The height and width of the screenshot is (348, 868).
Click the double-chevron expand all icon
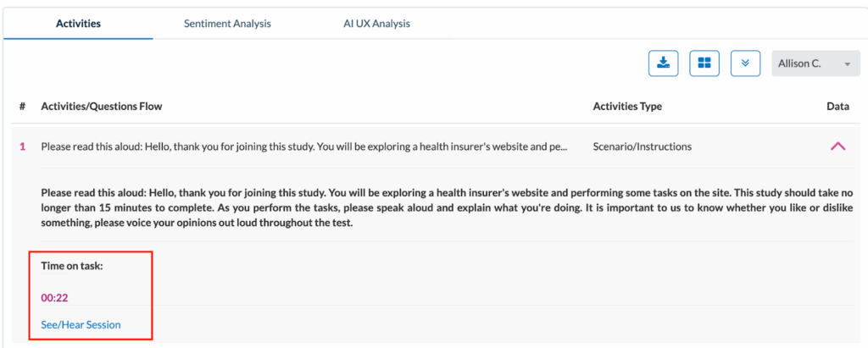coord(745,64)
